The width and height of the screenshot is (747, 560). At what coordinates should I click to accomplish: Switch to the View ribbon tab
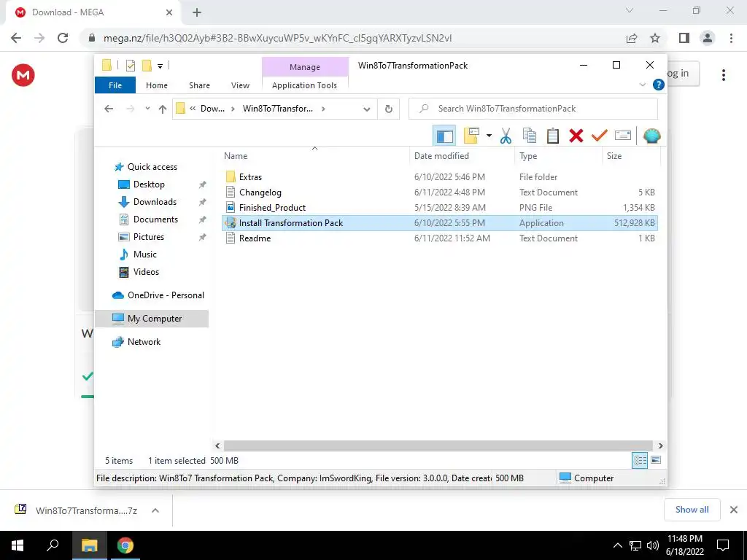click(240, 85)
